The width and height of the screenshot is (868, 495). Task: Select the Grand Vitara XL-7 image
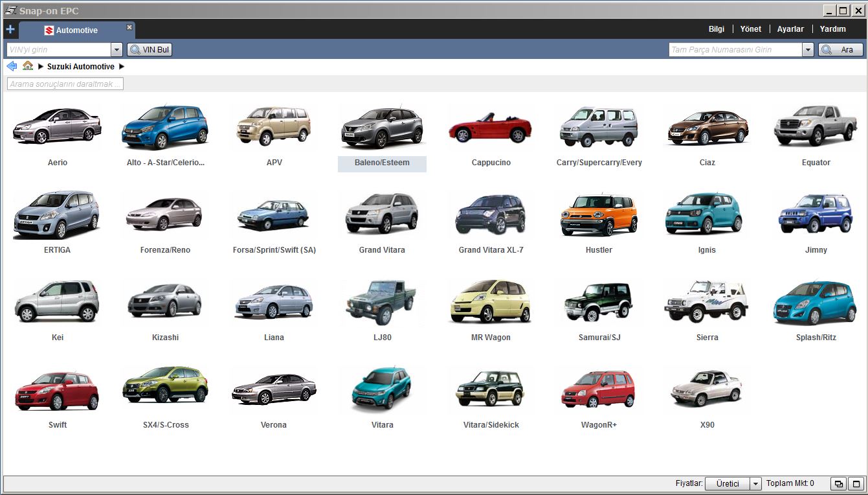[490, 214]
